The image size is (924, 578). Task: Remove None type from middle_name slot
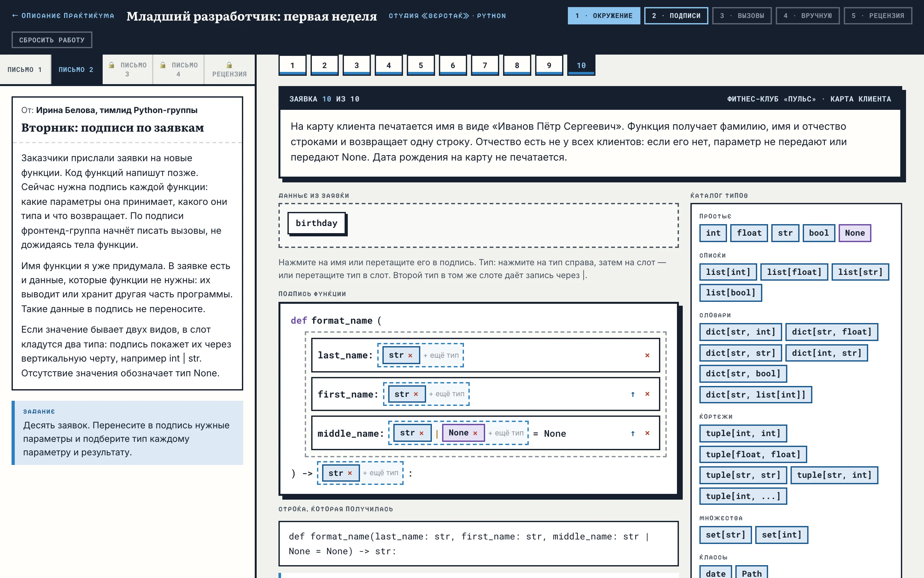click(475, 433)
